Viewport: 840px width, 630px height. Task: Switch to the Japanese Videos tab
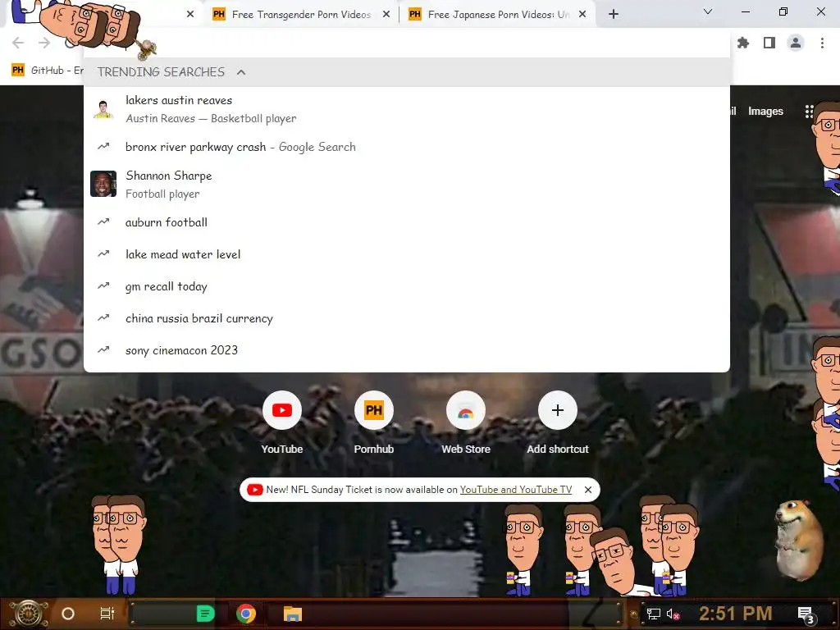click(x=498, y=15)
